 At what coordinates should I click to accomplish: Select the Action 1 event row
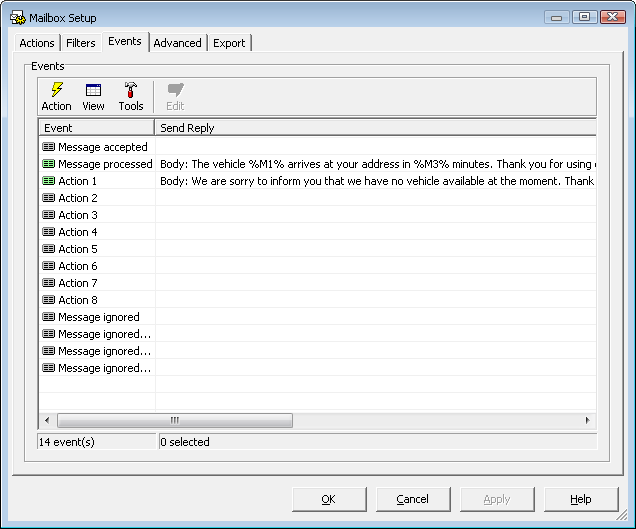(77, 181)
